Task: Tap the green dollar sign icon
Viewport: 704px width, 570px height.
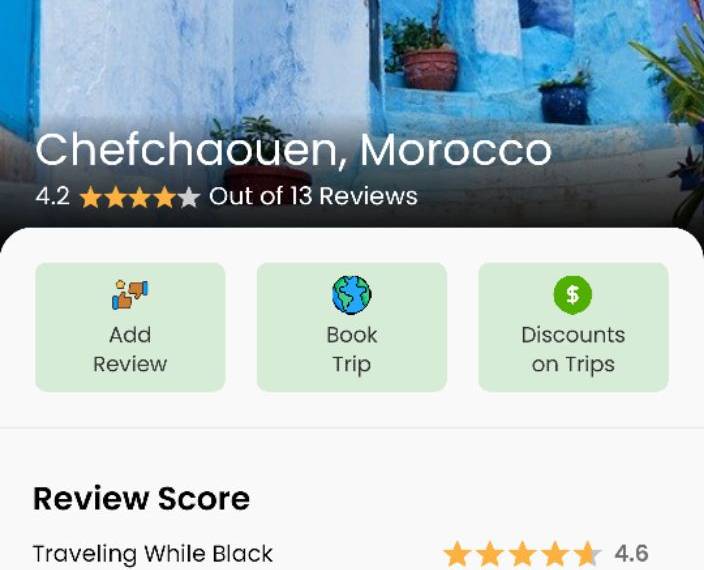Action: click(572, 295)
